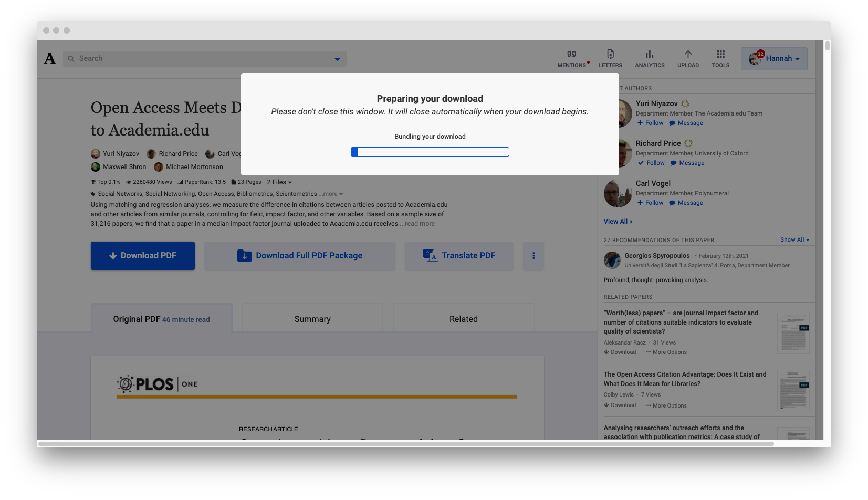The width and height of the screenshot is (868, 500).
Task: Click Maxwell Shron's small author avatar
Action: point(96,167)
